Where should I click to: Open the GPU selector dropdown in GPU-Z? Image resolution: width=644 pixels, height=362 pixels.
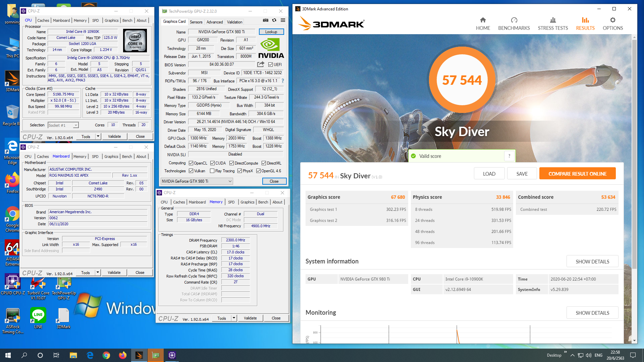pyautogui.click(x=197, y=181)
